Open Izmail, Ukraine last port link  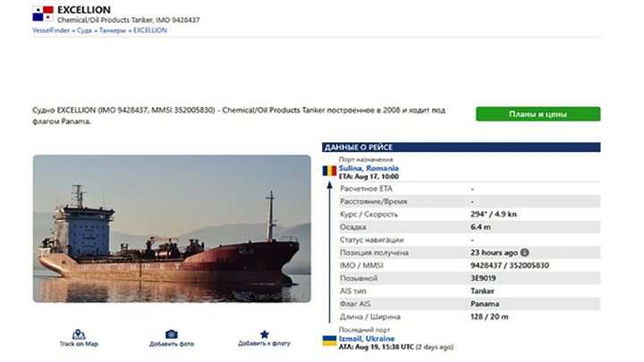(367, 339)
